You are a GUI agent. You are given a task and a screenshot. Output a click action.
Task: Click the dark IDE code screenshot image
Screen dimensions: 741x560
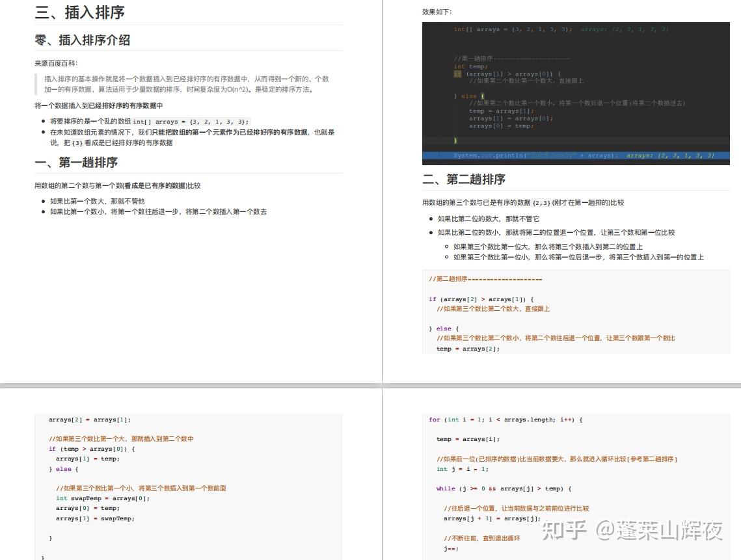tap(576, 93)
